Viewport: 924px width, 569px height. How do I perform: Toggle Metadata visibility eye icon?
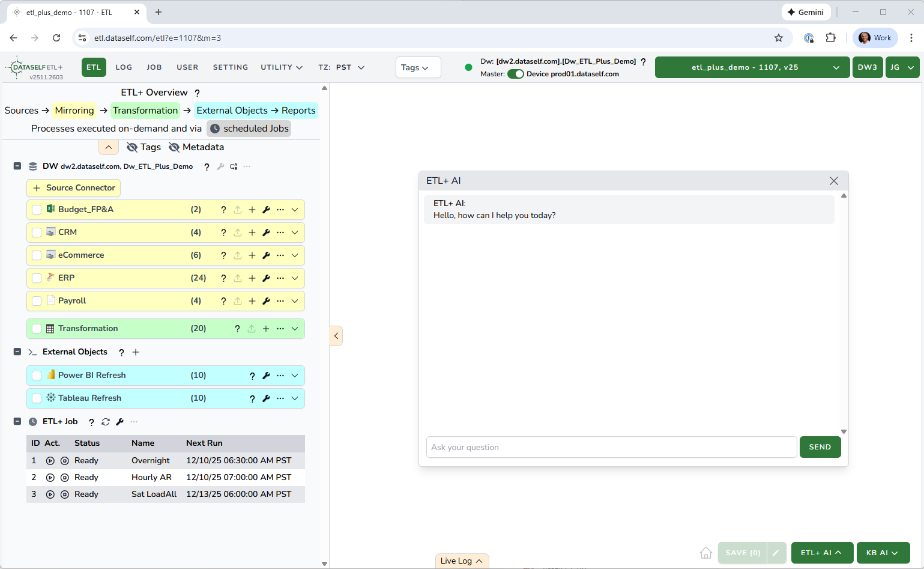tap(174, 147)
